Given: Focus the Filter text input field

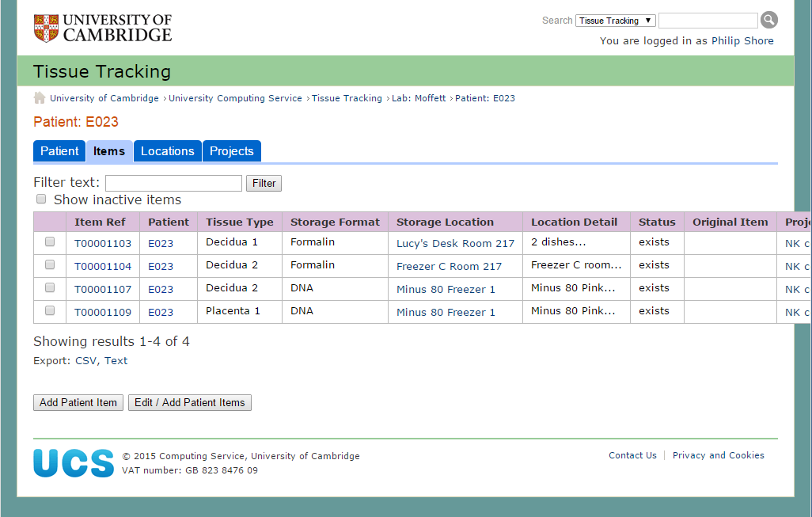Looking at the screenshot, I should (x=173, y=184).
